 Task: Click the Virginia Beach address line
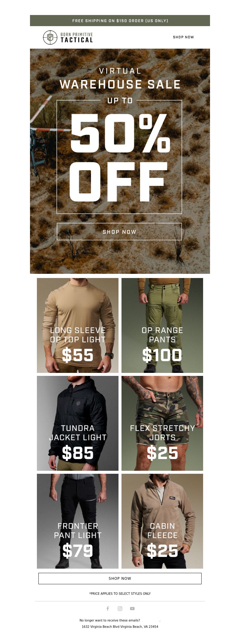[120, 626]
